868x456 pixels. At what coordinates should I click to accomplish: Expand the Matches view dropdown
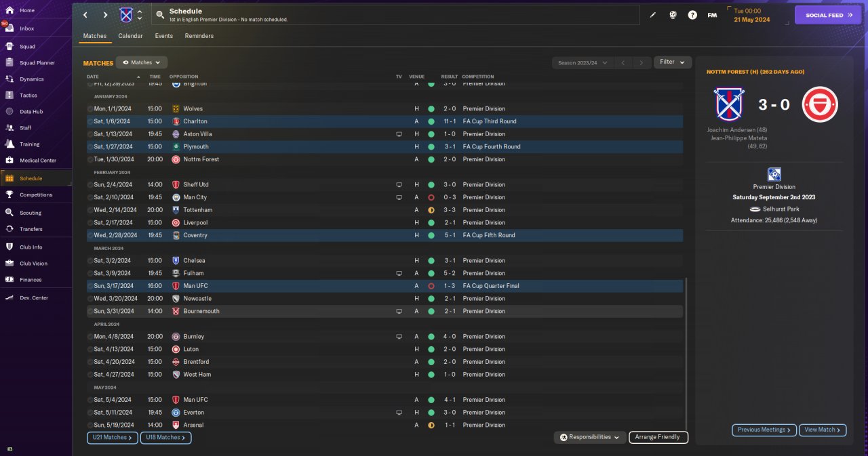pos(142,62)
